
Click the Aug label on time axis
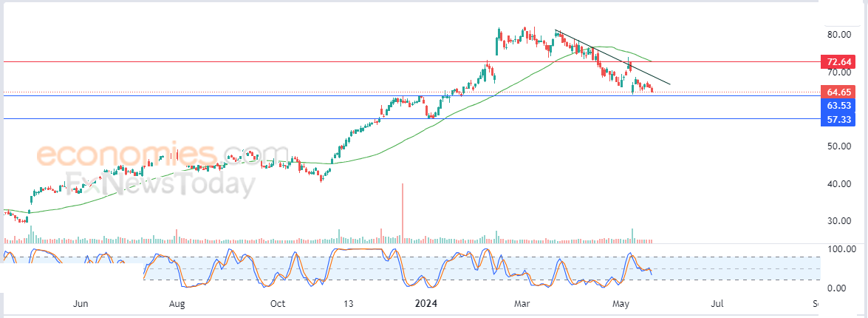pyautogui.click(x=177, y=304)
